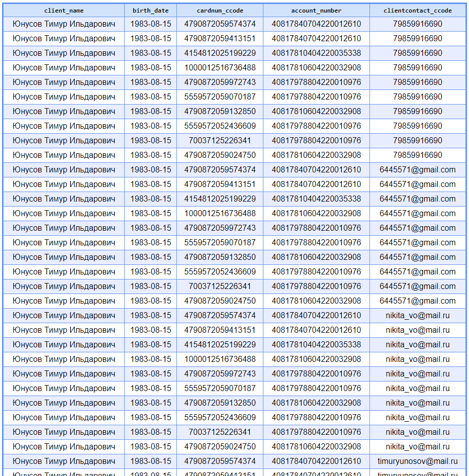Image resolution: width=469 pixels, height=476 pixels.
Task: Select card 4790872059024750 in the nikita_vo@mail.ru row
Action: (x=220, y=447)
